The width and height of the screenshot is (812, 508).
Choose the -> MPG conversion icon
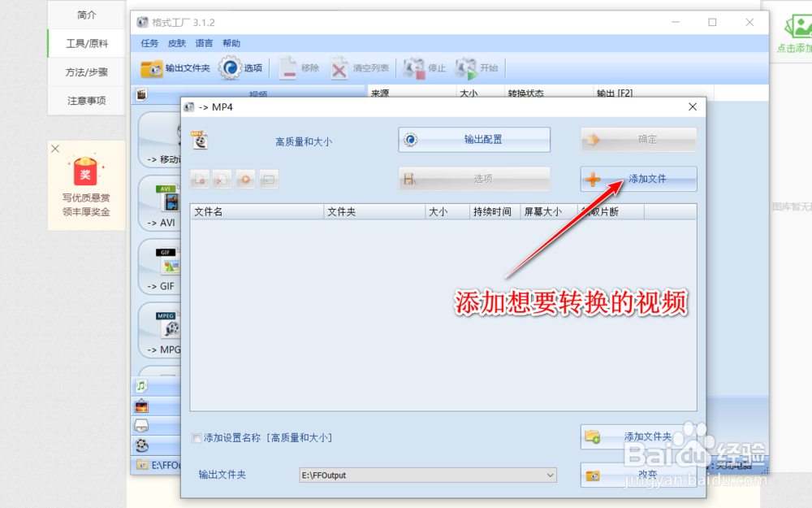pyautogui.click(x=168, y=325)
